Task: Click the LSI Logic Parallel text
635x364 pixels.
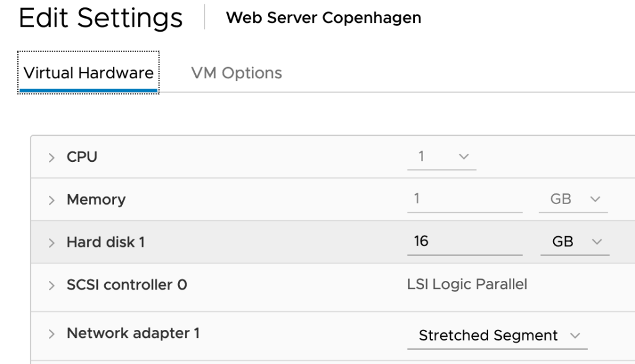Action: tap(467, 285)
